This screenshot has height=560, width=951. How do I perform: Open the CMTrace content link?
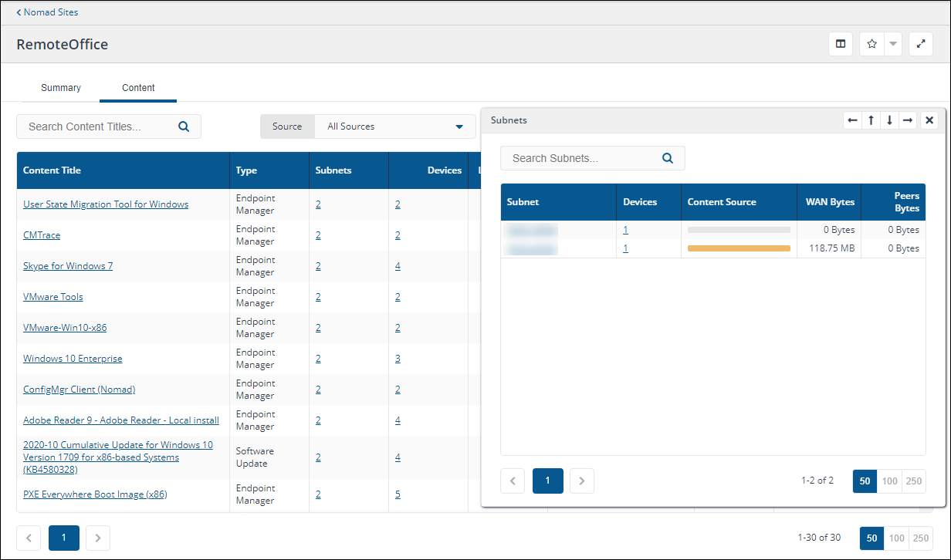tap(42, 235)
